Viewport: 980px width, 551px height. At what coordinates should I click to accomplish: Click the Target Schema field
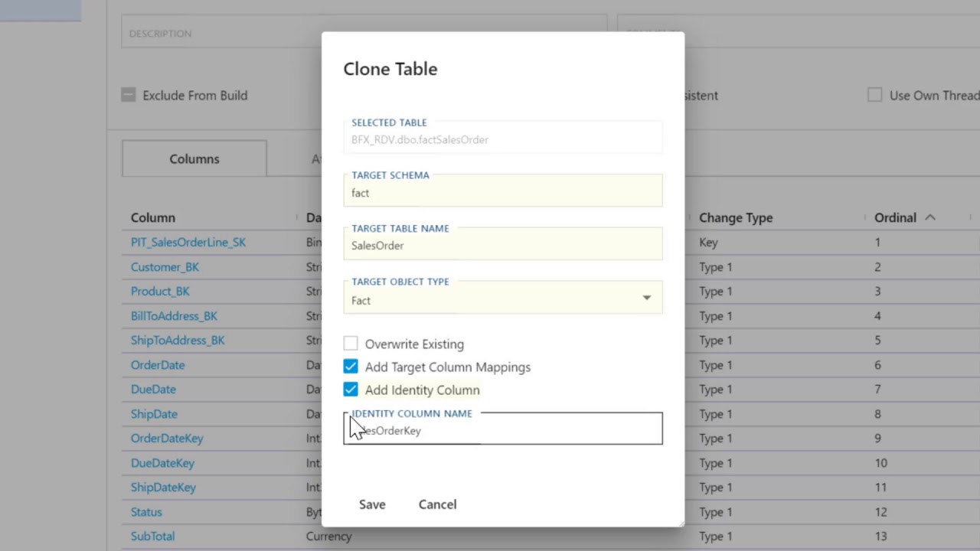503,191
